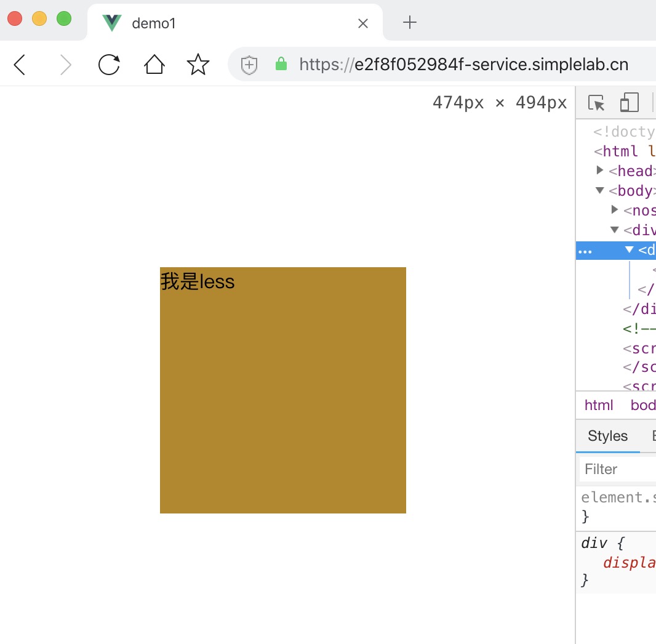Collapse the selected highlighted element node
Image resolution: width=656 pixels, height=644 pixels.
click(x=629, y=249)
